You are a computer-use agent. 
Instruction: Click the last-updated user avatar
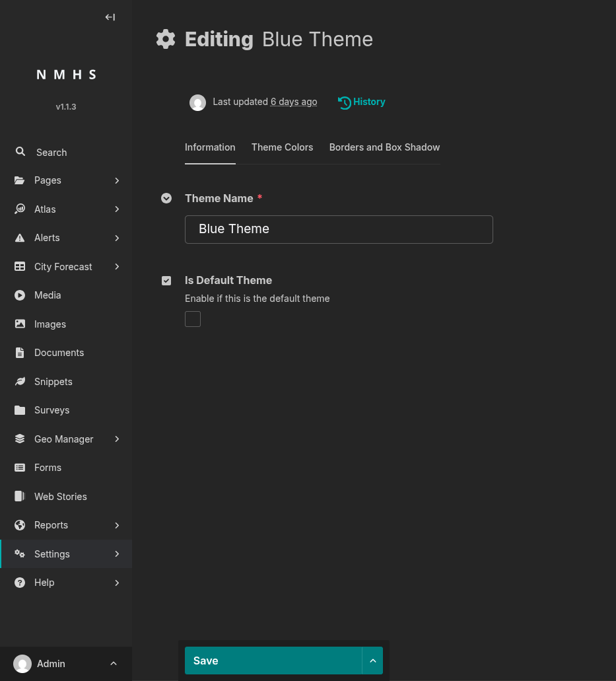(x=197, y=102)
